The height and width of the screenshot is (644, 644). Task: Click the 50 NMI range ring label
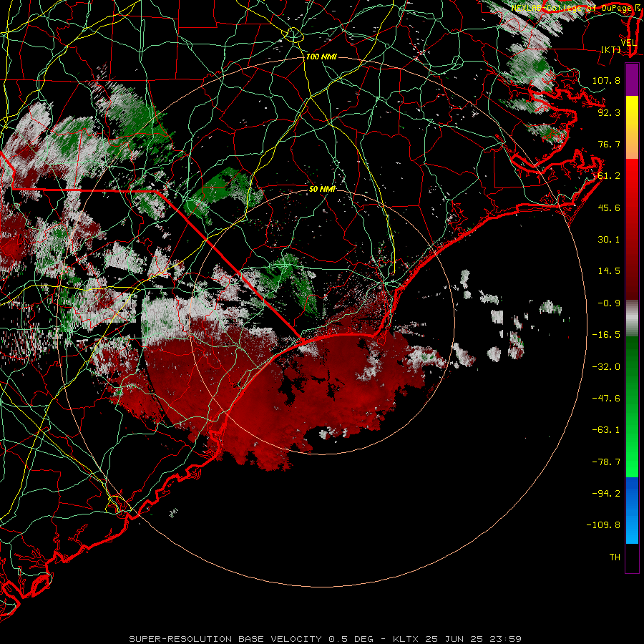322,189
